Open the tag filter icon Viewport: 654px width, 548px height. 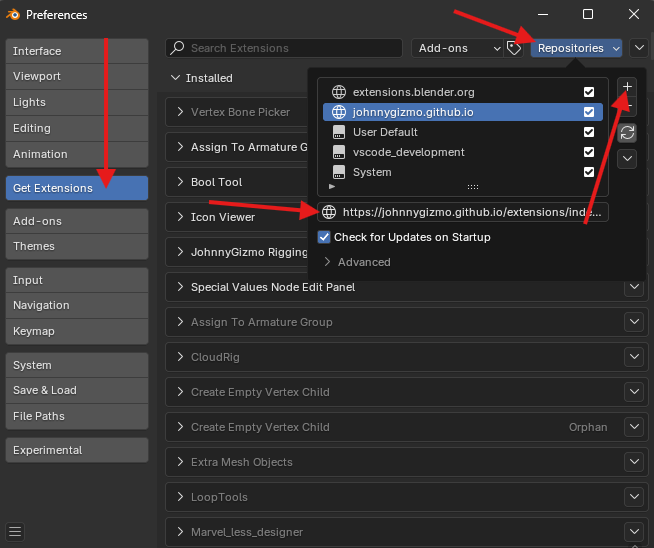point(513,48)
